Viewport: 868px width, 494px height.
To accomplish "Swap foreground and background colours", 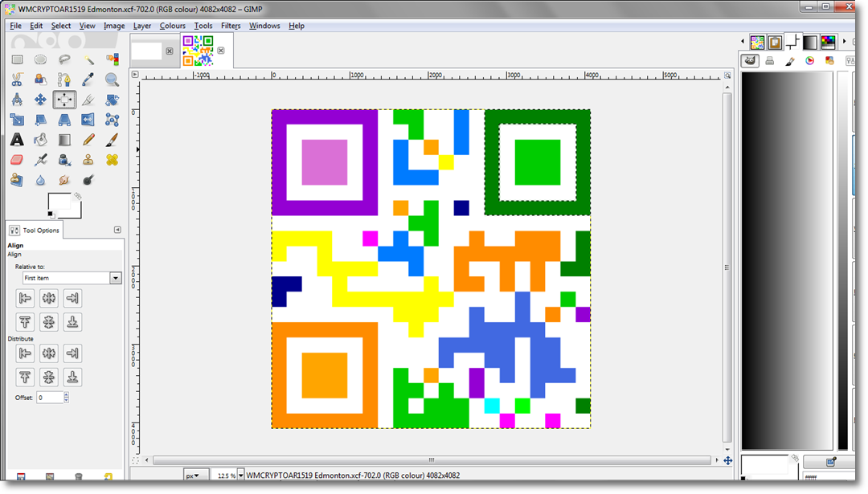I will click(77, 196).
